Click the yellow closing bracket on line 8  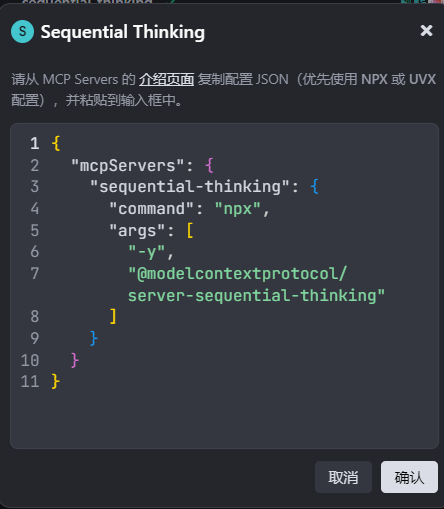pyautogui.click(x=113, y=316)
